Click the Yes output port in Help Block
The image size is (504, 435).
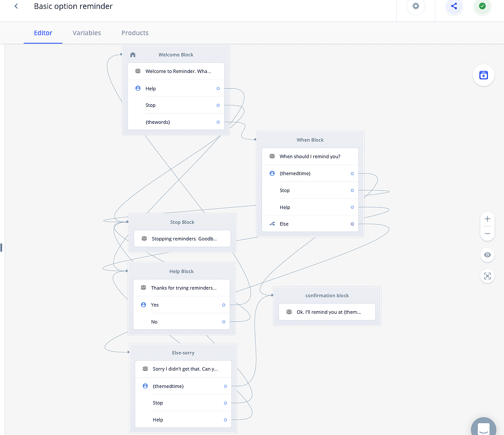click(224, 305)
